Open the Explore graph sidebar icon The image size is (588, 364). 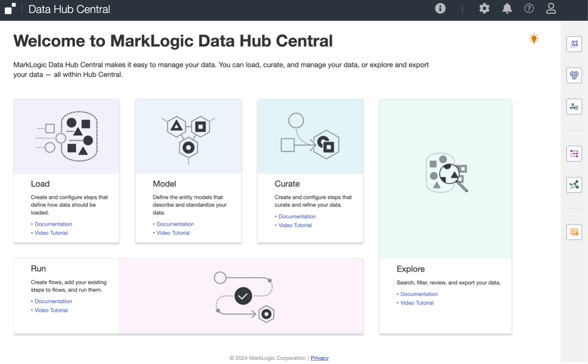(574, 185)
